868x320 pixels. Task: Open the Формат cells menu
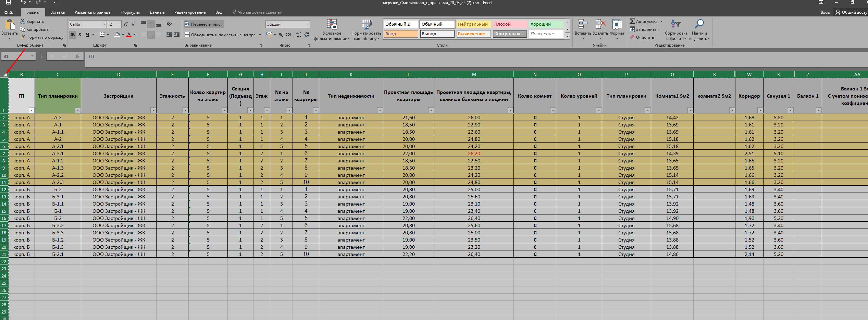pyautogui.click(x=617, y=30)
